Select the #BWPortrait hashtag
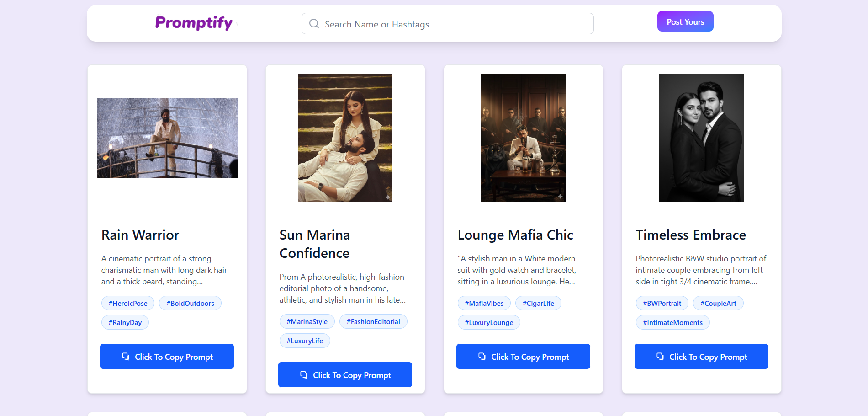This screenshot has width=868, height=416. click(x=662, y=303)
